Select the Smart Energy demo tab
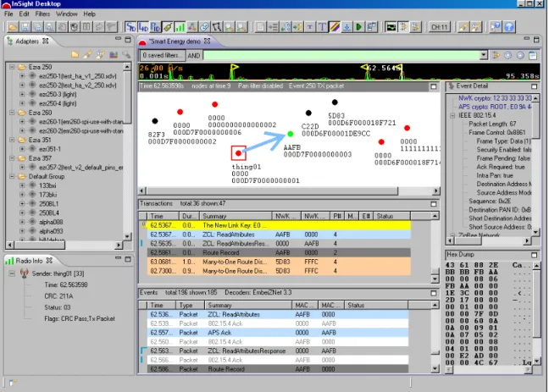 [x=175, y=41]
